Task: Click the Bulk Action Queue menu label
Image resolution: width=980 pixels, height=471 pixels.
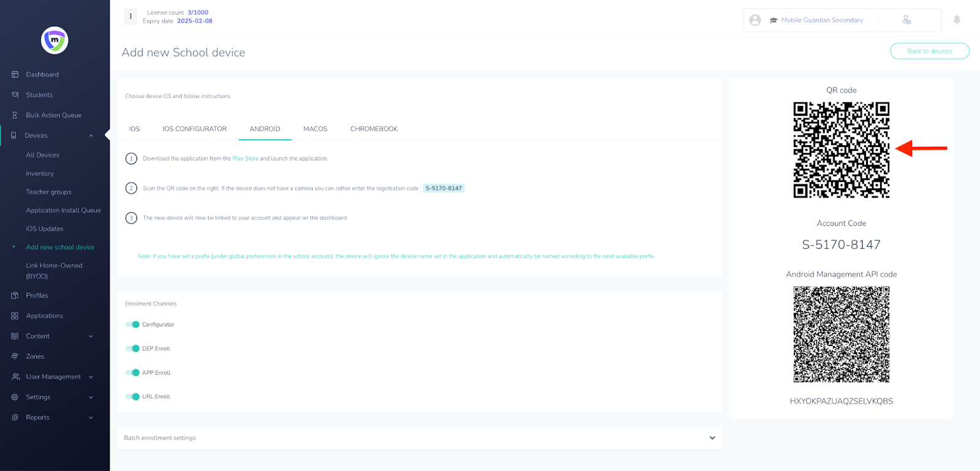Action: [x=54, y=115]
